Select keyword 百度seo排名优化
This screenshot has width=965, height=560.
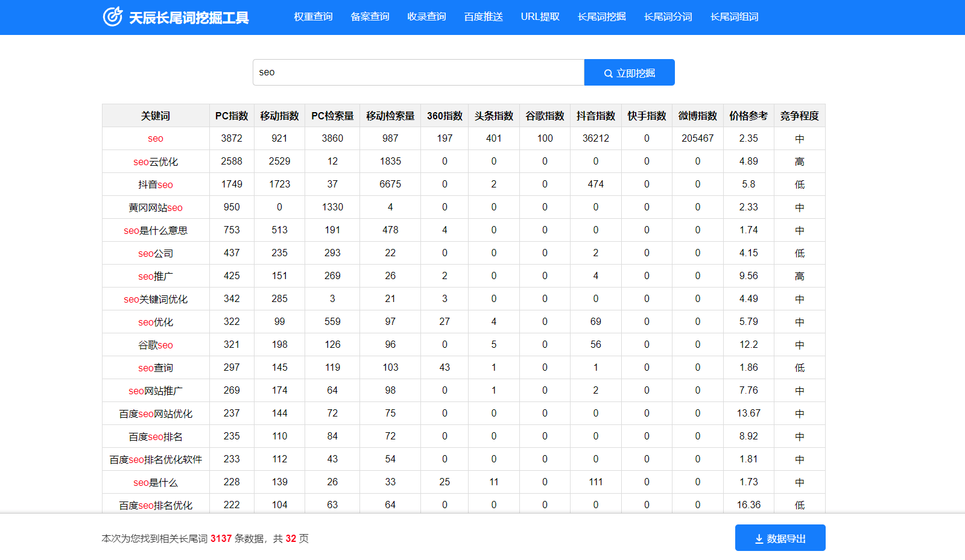pyautogui.click(x=156, y=505)
